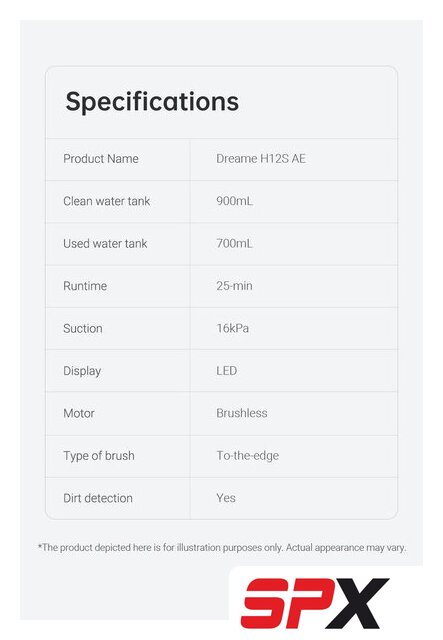Click the SPX logo
The height and width of the screenshot is (640, 443).
coord(315,603)
